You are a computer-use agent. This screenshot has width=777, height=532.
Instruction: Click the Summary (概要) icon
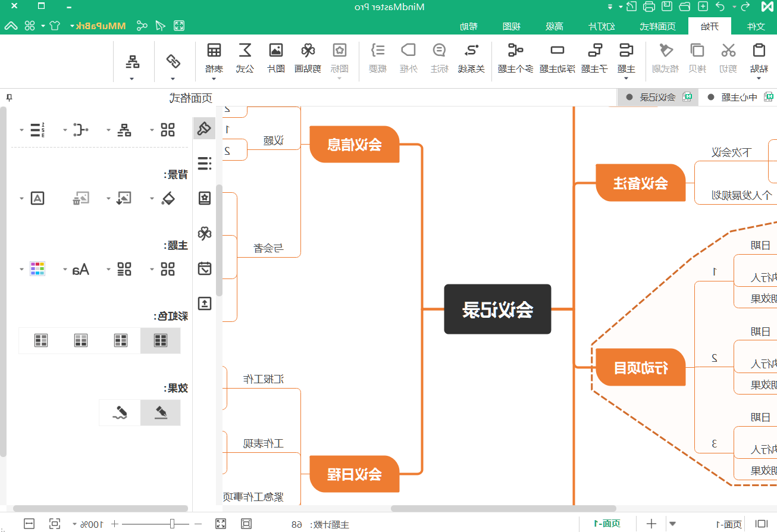pyautogui.click(x=378, y=50)
